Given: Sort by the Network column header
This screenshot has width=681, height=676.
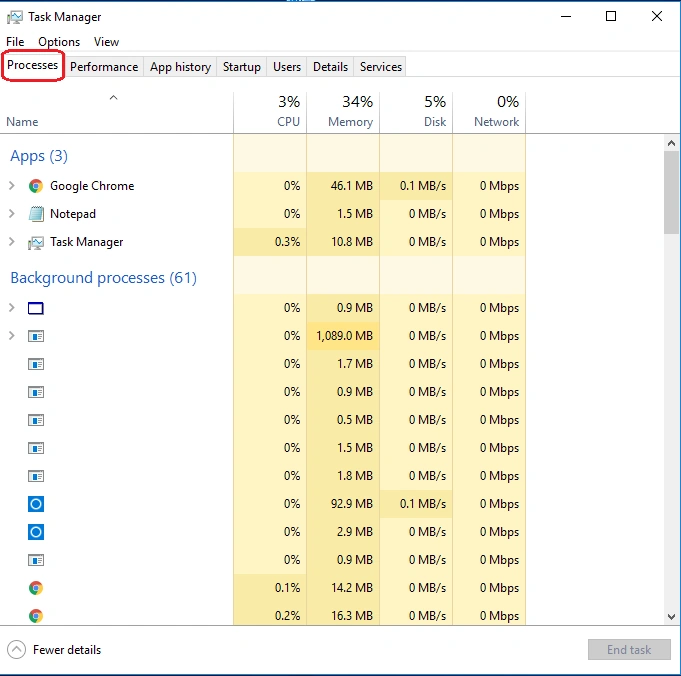Looking at the screenshot, I should click(489, 112).
